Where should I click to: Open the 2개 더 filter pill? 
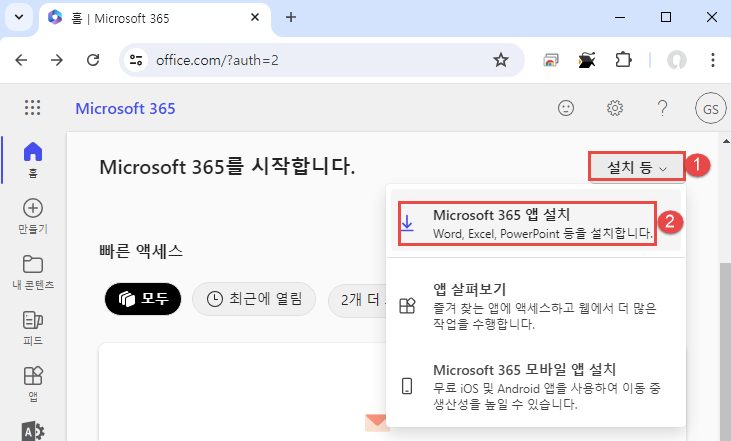pyautogui.click(x=358, y=299)
